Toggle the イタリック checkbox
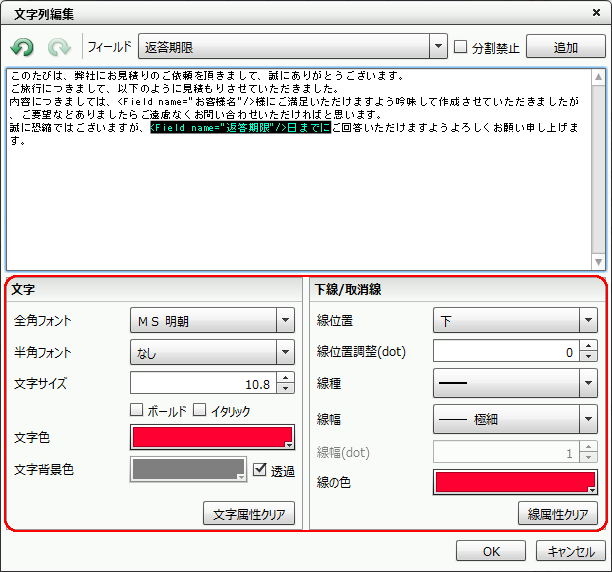The width and height of the screenshot is (612, 572). [x=199, y=410]
